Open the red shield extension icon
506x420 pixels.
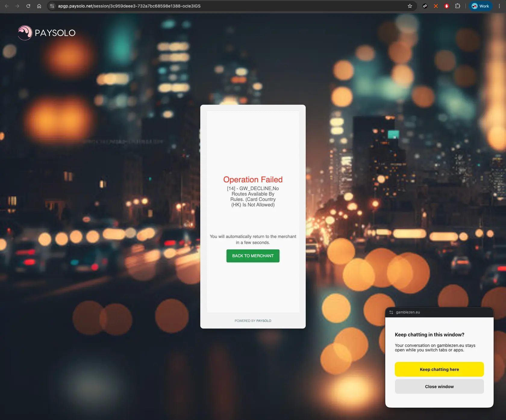(447, 6)
